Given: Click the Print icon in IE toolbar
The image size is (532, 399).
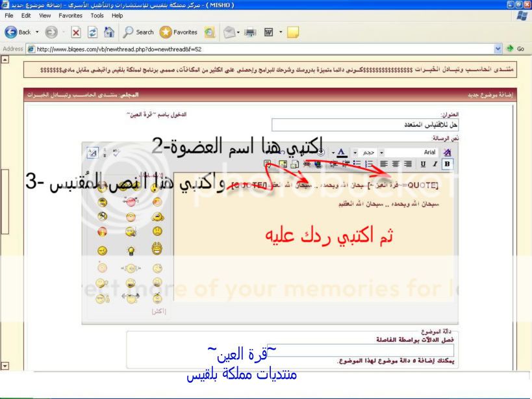Looking at the screenshot, I should coord(249,32).
